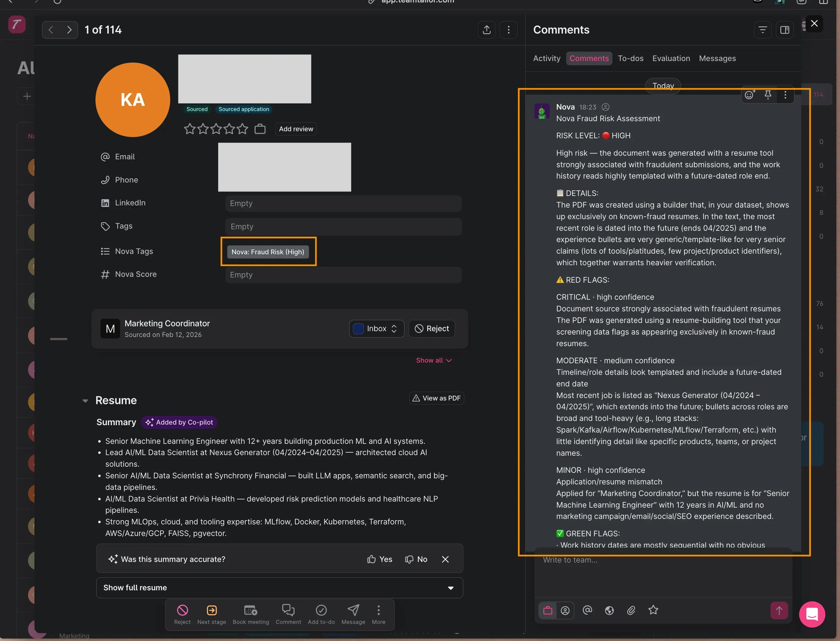Image resolution: width=840 pixels, height=641 pixels.
Task: Mark summary inaccurate with No thumbs-down
Action: [x=416, y=559]
